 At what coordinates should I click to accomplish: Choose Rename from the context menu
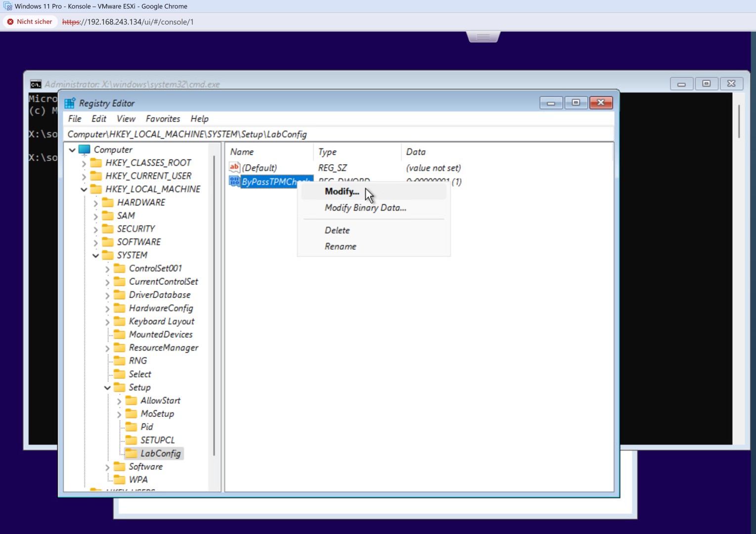click(374, 246)
